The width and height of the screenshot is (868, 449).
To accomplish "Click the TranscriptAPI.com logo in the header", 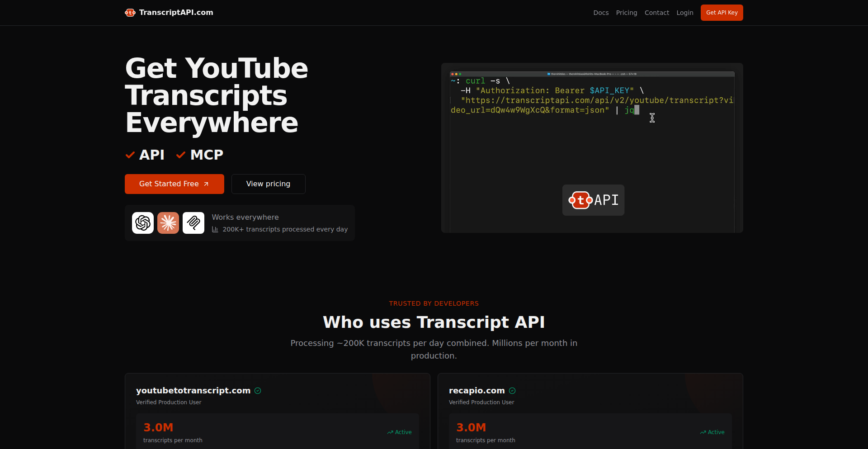I will (169, 12).
